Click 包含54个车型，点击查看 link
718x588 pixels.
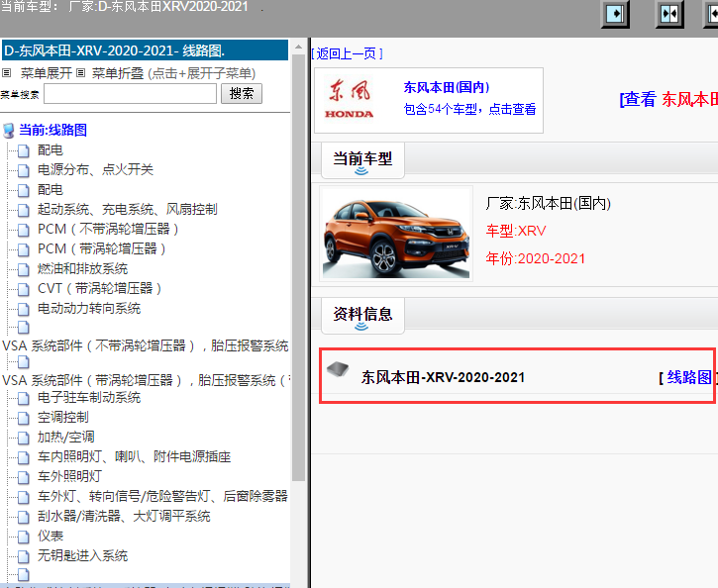pyautogui.click(x=469, y=109)
